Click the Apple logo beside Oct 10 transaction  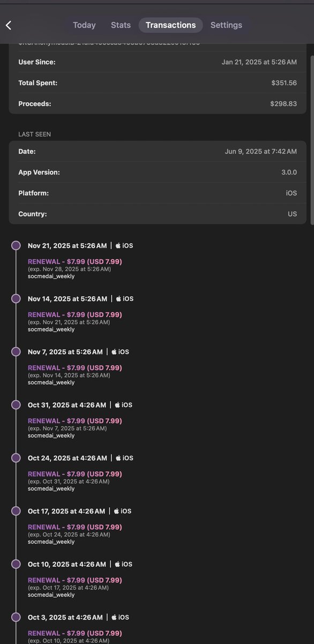coord(117,564)
